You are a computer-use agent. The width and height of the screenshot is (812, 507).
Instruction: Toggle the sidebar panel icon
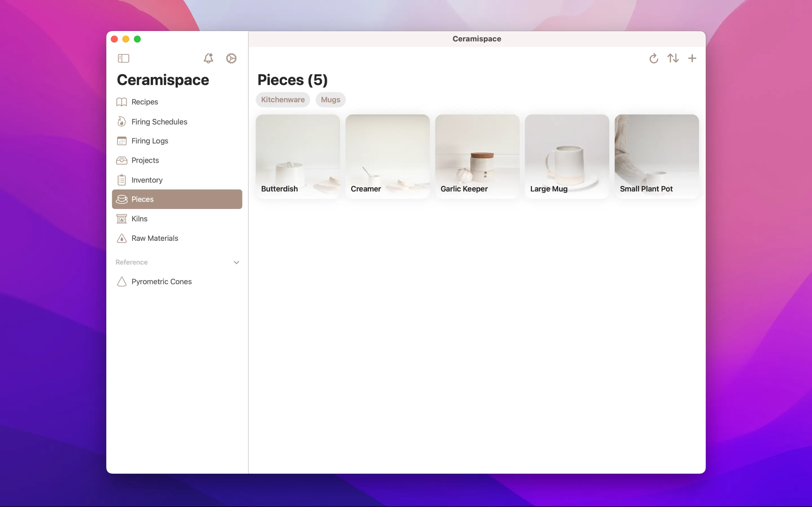tap(123, 58)
